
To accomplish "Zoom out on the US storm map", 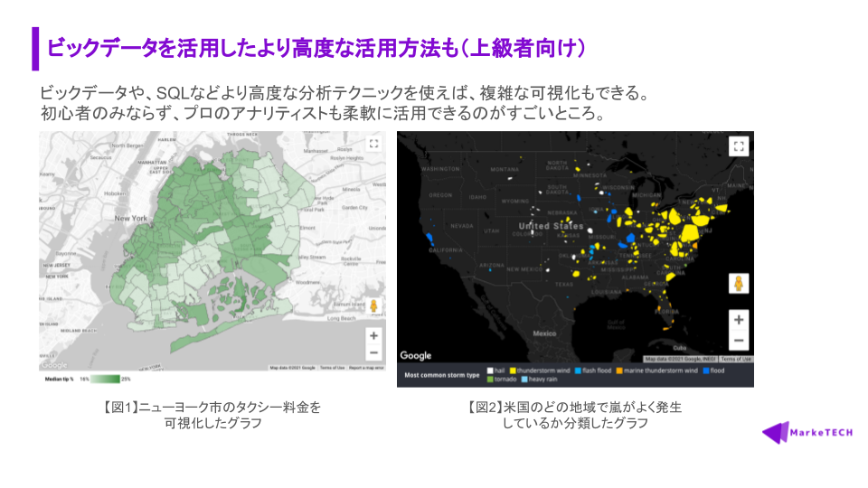I will coord(739,341).
